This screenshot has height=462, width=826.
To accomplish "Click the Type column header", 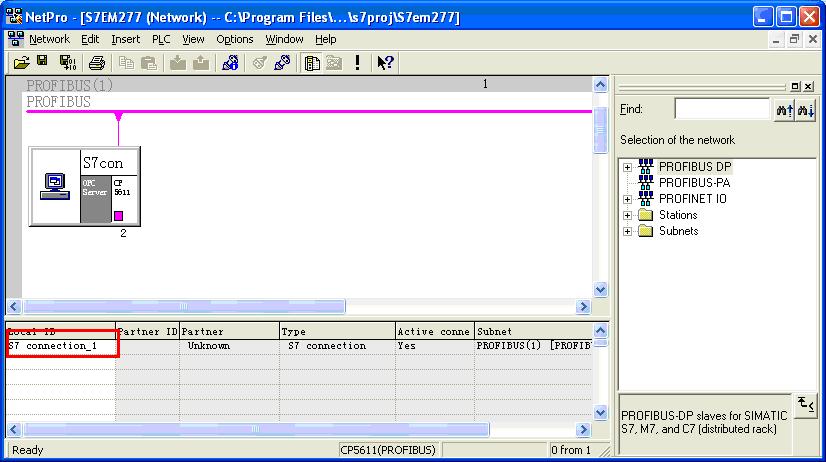I will (x=337, y=331).
